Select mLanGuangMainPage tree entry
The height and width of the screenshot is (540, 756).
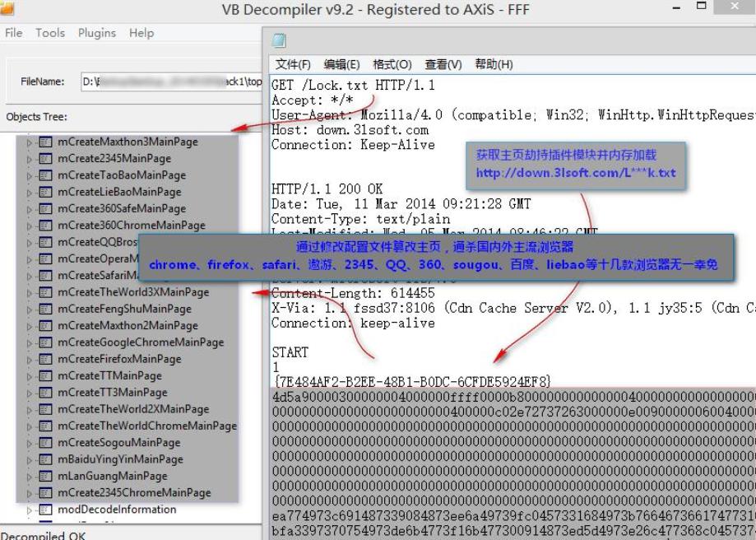click(x=113, y=477)
